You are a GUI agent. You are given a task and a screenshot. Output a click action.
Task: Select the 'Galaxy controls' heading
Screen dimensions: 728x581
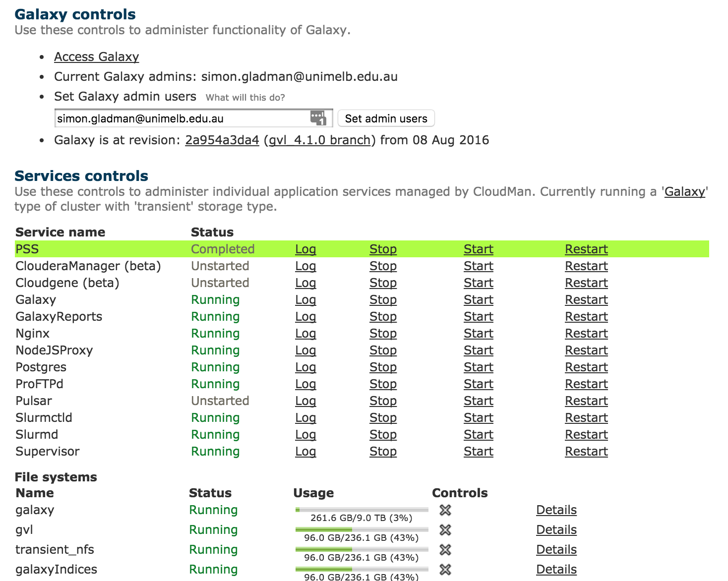pyautogui.click(x=75, y=14)
